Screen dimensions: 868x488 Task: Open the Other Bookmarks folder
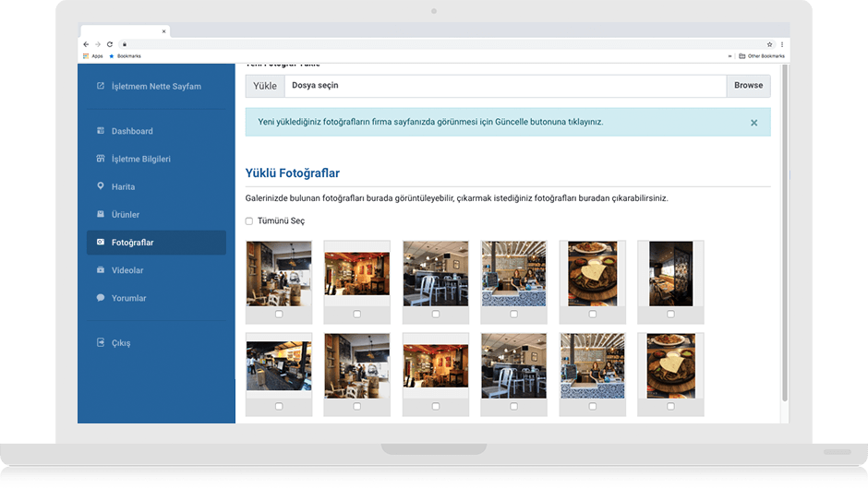tap(762, 56)
